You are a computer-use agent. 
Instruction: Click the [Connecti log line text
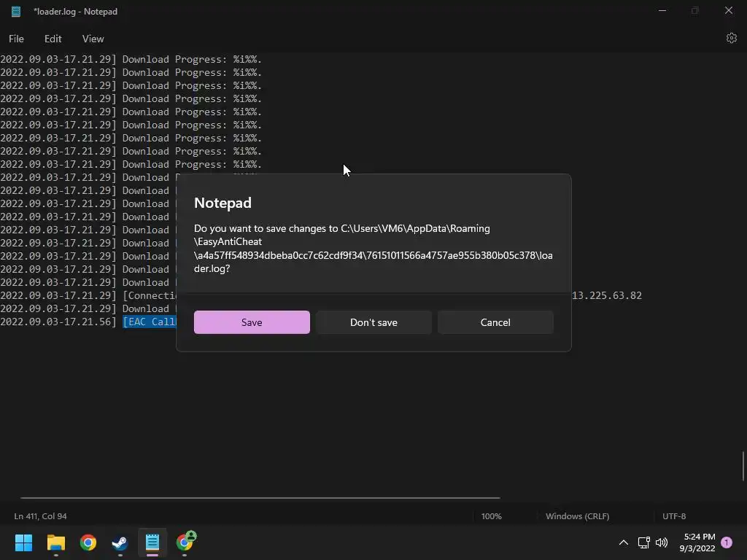(150, 296)
